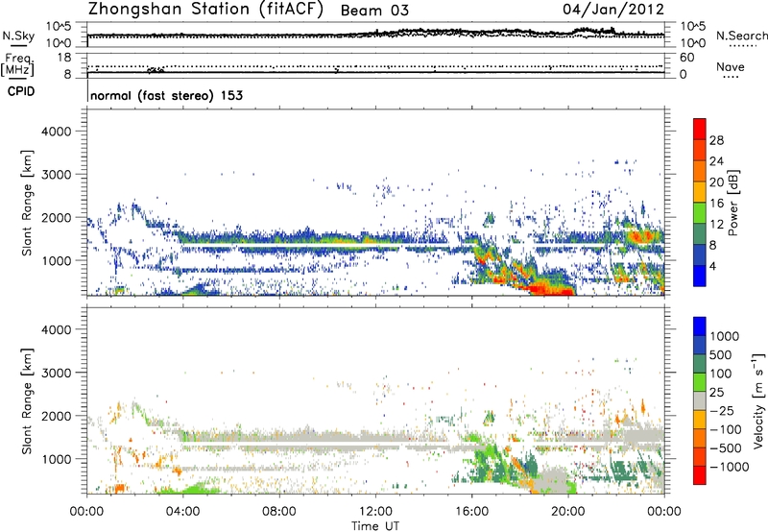Image resolution: width=768 pixels, height=532 pixels.
Task: Pick the red bottom velocity colorbar segment
Action: click(700, 475)
